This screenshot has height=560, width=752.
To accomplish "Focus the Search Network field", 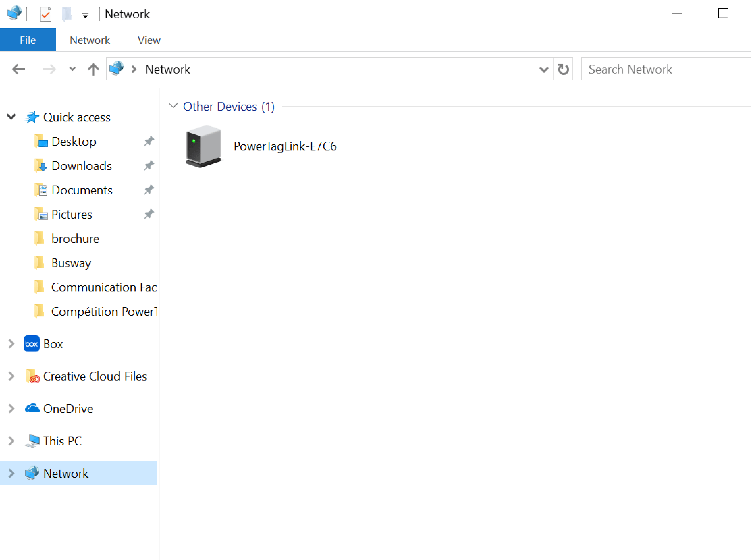I will click(x=667, y=69).
